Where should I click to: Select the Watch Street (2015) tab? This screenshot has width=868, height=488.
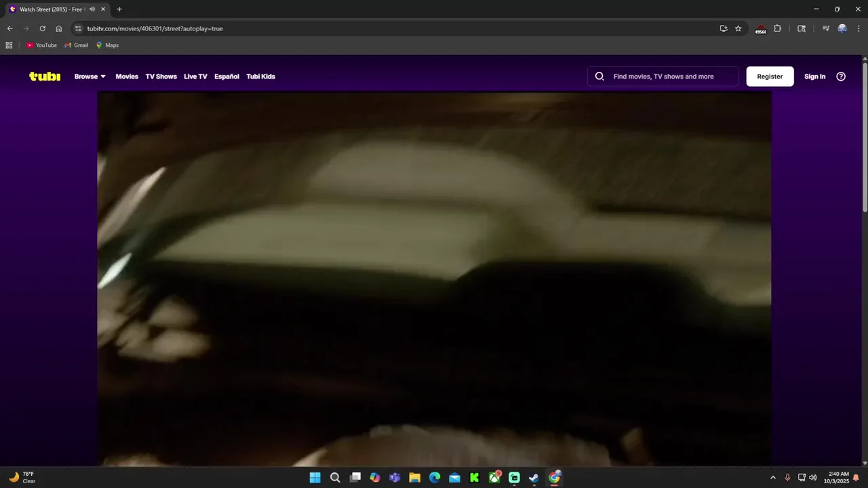(57, 9)
